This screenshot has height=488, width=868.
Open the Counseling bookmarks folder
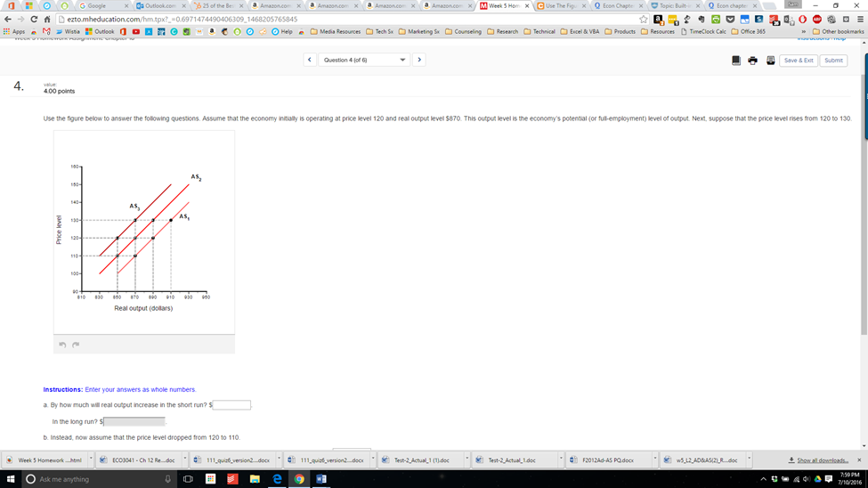463,31
